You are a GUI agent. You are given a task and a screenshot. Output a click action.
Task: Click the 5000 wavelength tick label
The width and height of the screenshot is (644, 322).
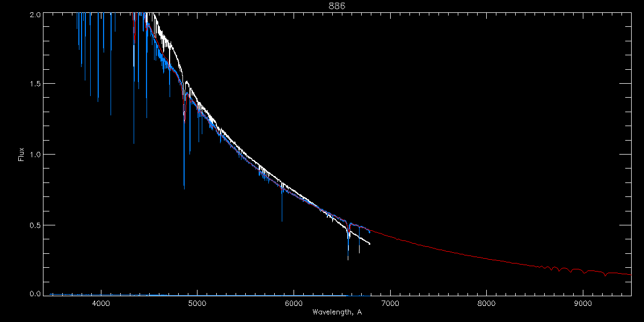[197, 303]
